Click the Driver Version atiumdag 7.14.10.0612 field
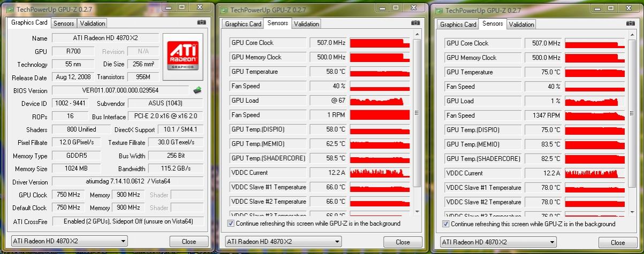The width and height of the screenshot is (644, 254). point(127,182)
